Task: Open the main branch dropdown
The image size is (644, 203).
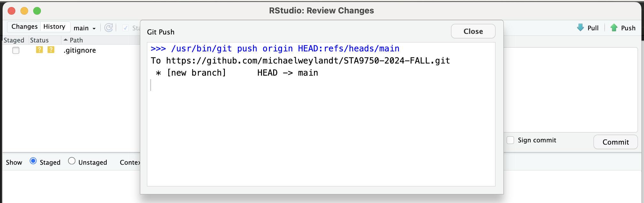Action: tap(85, 28)
